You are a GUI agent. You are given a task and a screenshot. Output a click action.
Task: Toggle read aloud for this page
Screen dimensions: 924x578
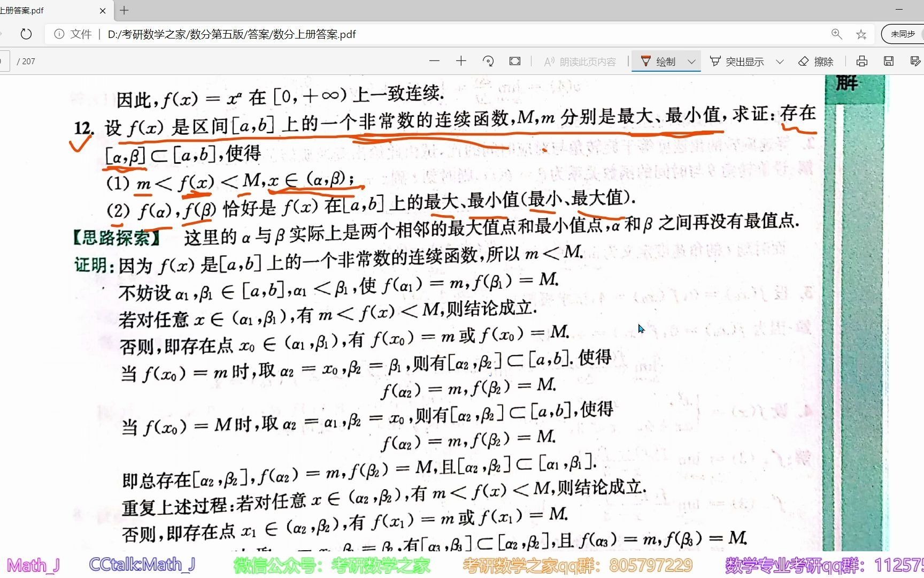tap(579, 61)
